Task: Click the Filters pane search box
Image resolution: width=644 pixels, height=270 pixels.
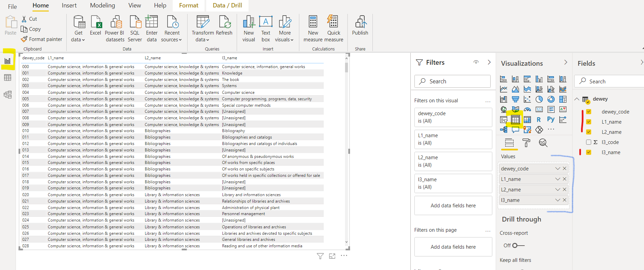Action: 452,81
